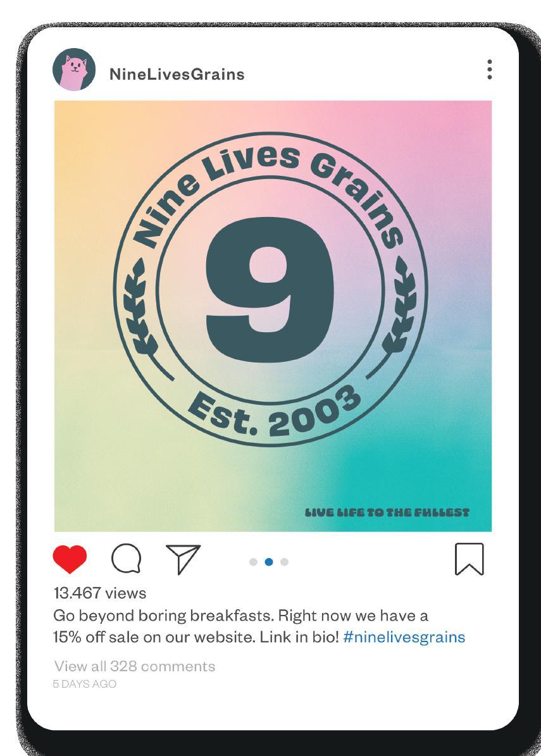Click the pink cat profile avatar
This screenshot has width=541, height=756.
pyautogui.click(x=74, y=70)
